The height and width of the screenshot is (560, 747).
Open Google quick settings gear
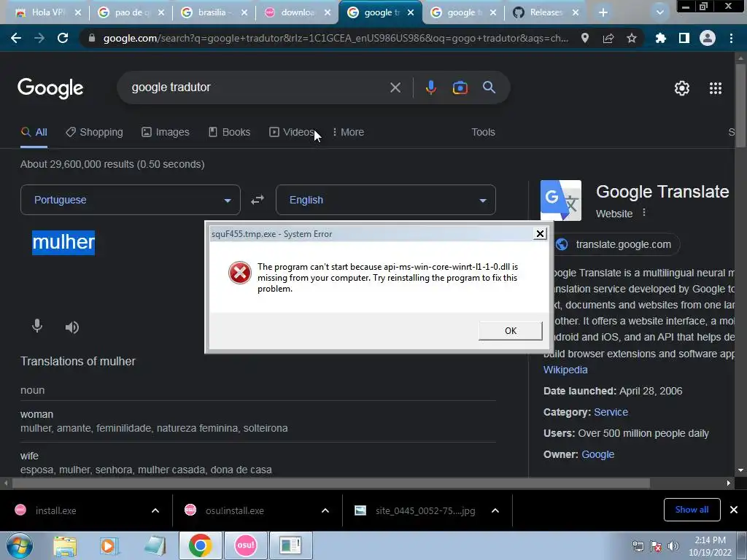(x=682, y=88)
